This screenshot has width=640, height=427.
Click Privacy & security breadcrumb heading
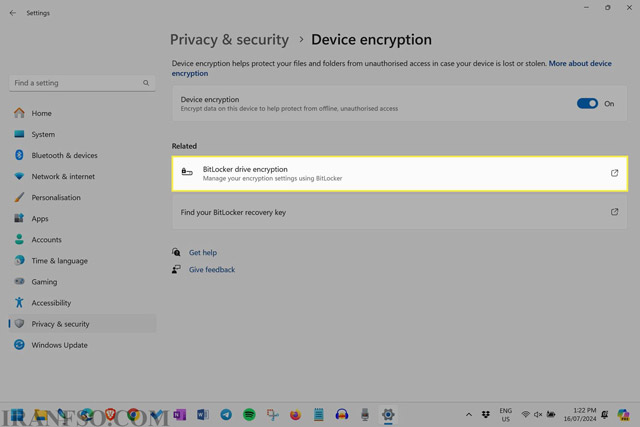pyautogui.click(x=229, y=40)
